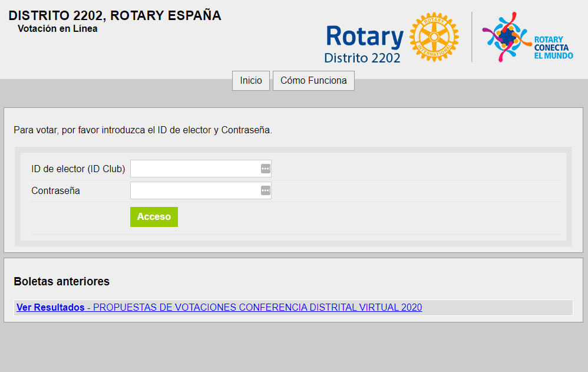
Task: Click the 'Votación en Línea' subtitle
Action: click(58, 28)
